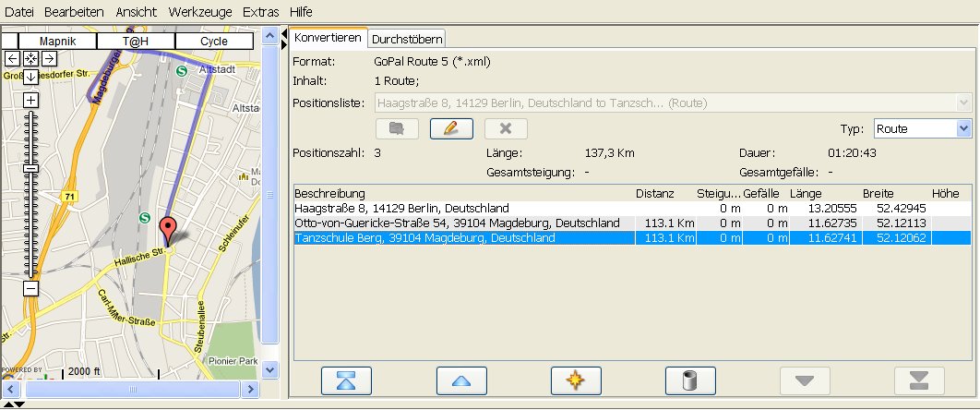The image size is (980, 410).
Task: Click the map zoom out minus button
Action: (x=30, y=289)
